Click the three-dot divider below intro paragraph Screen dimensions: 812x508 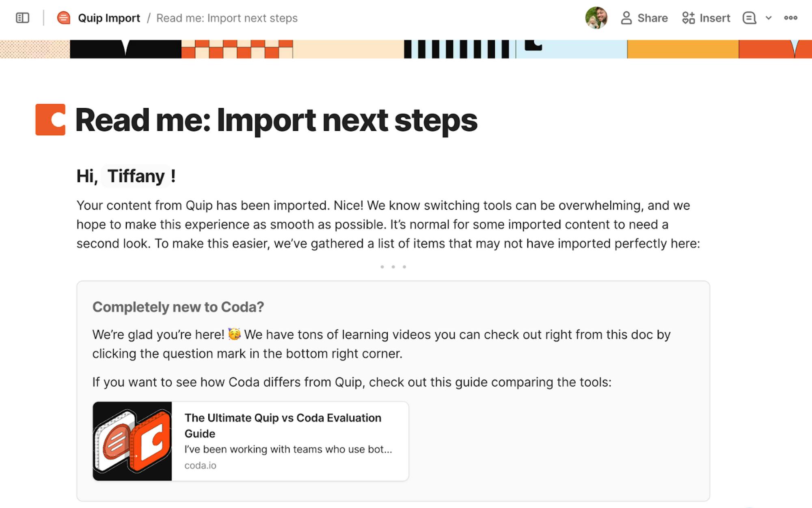pyautogui.click(x=393, y=267)
